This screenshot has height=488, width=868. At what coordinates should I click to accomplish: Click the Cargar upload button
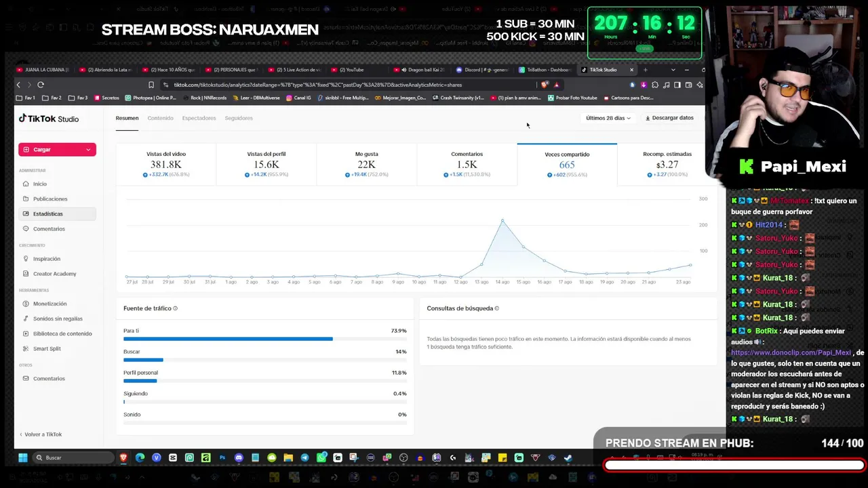point(57,150)
